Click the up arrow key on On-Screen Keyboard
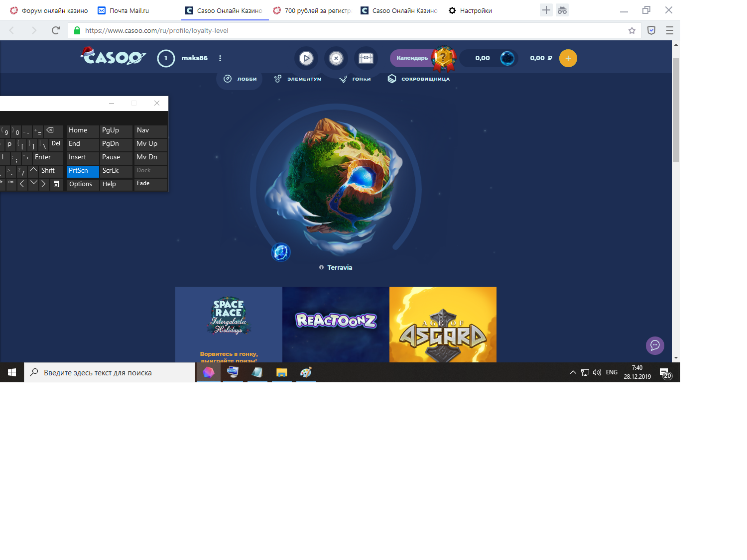 pyautogui.click(x=33, y=171)
